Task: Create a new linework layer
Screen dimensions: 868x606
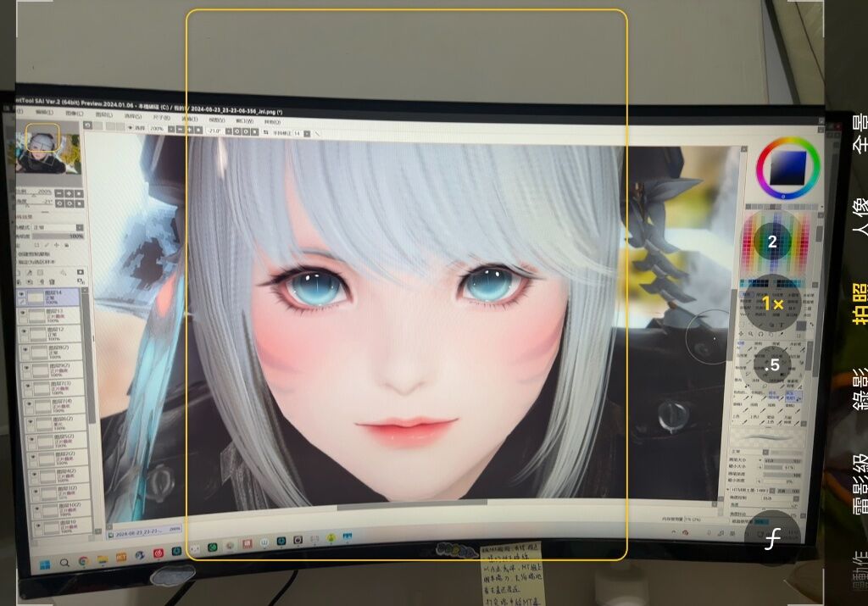Action: point(29,272)
